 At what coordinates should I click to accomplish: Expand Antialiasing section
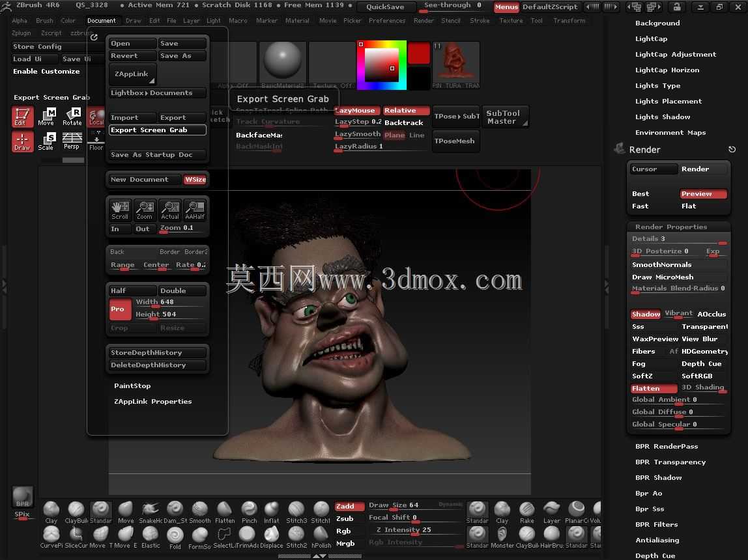click(657, 540)
